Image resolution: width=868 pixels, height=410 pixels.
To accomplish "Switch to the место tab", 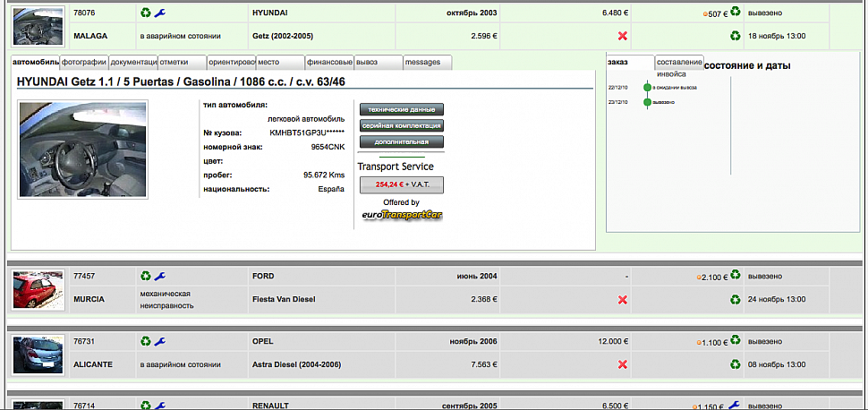I will pos(281,62).
